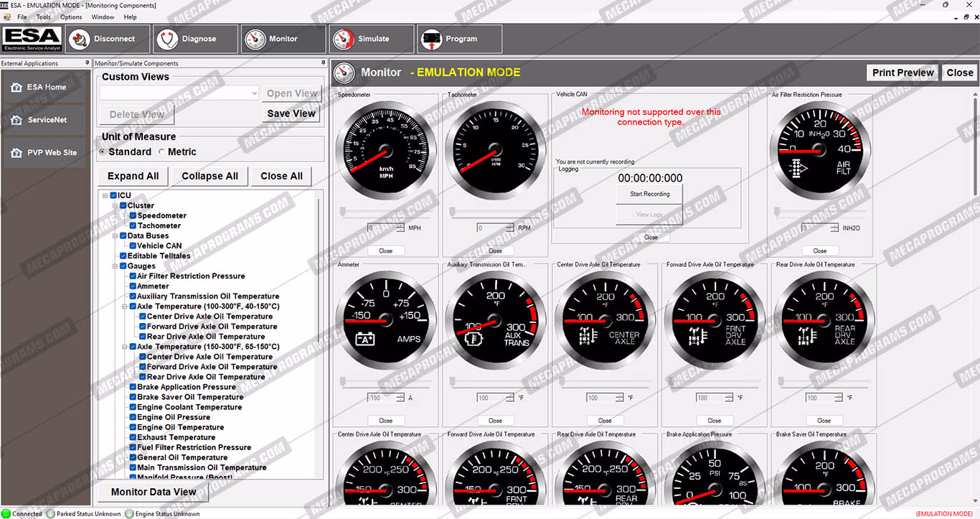Screen dimensions: 980x519
Task: Collapse Axle Temperature (100-300°F) node
Action: (x=125, y=306)
